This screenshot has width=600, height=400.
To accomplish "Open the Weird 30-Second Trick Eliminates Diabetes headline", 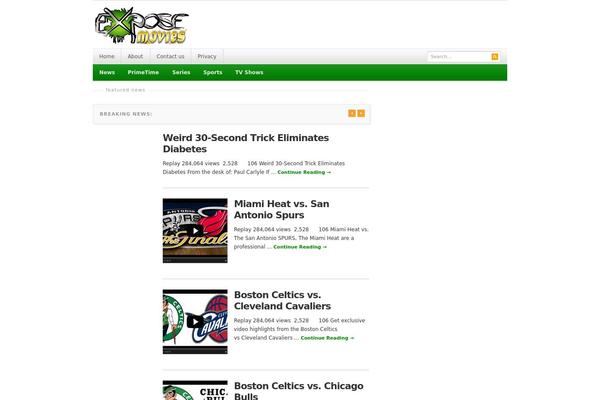I will pos(246,143).
